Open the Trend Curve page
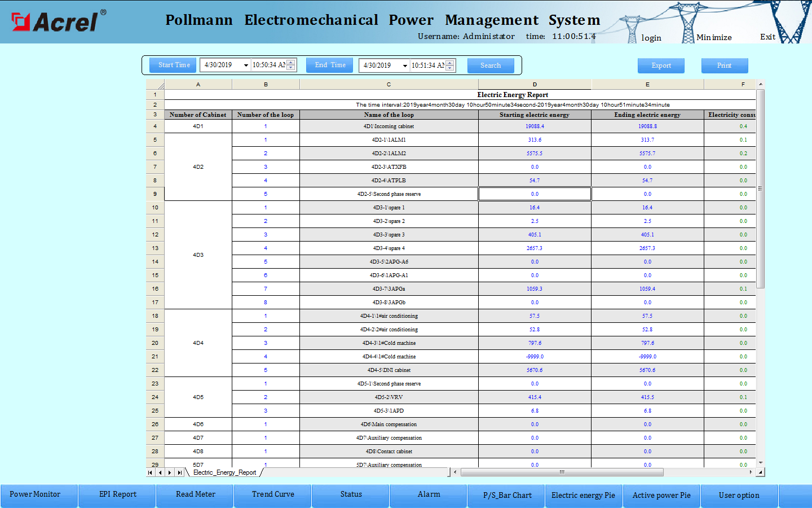This screenshot has width=812, height=508. coord(273,494)
